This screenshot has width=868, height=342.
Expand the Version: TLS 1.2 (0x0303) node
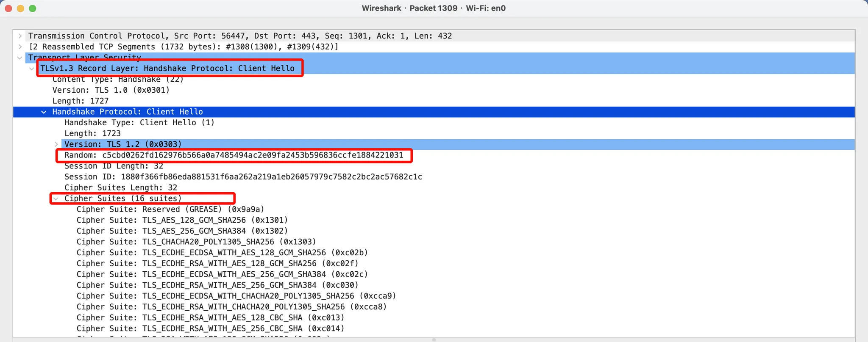pos(56,144)
